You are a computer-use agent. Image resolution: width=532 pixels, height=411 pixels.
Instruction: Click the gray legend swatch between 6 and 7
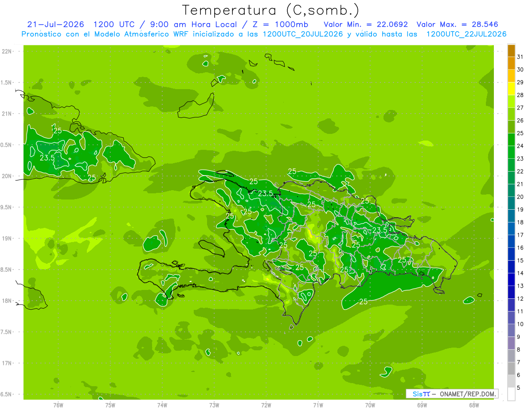[511, 369]
